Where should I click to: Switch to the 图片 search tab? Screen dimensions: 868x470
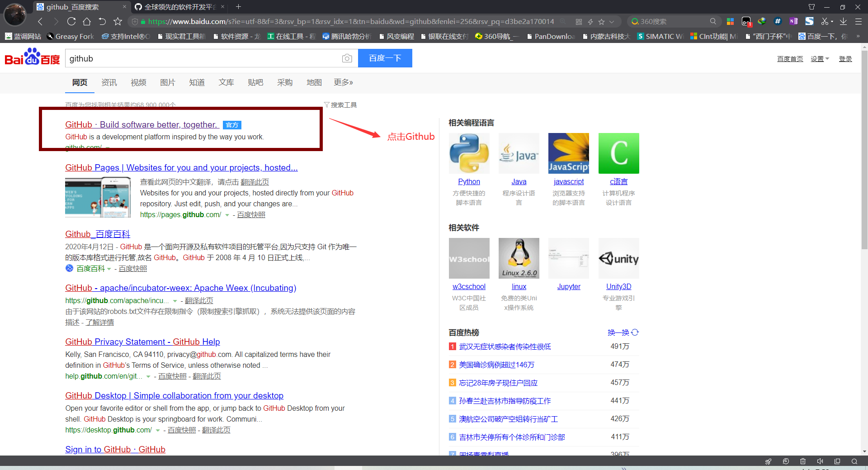click(x=167, y=82)
